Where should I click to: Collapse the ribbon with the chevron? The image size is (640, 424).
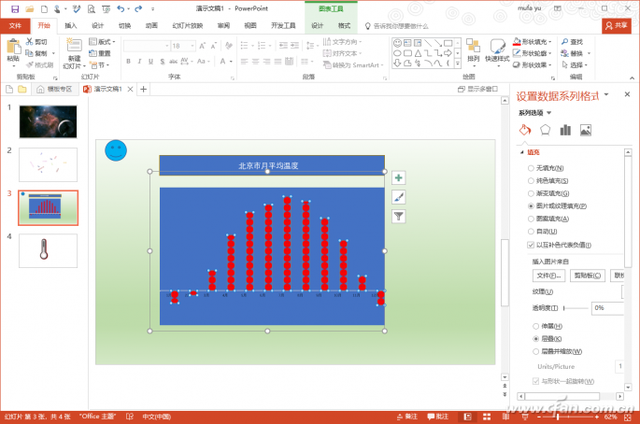click(632, 78)
